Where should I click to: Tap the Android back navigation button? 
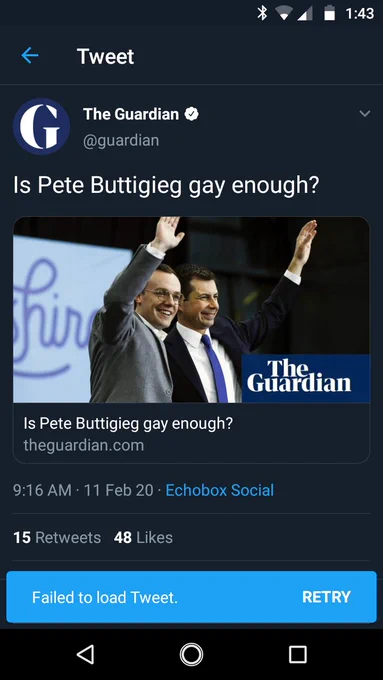tap(85, 654)
